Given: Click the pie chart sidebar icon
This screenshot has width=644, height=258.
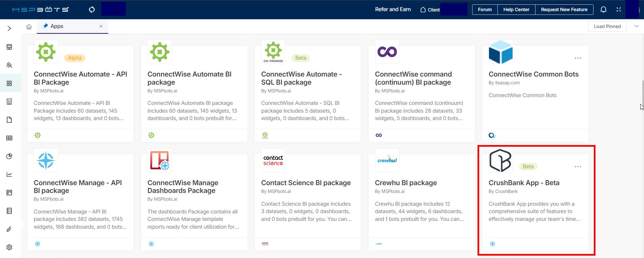Looking at the screenshot, I should pos(9,156).
